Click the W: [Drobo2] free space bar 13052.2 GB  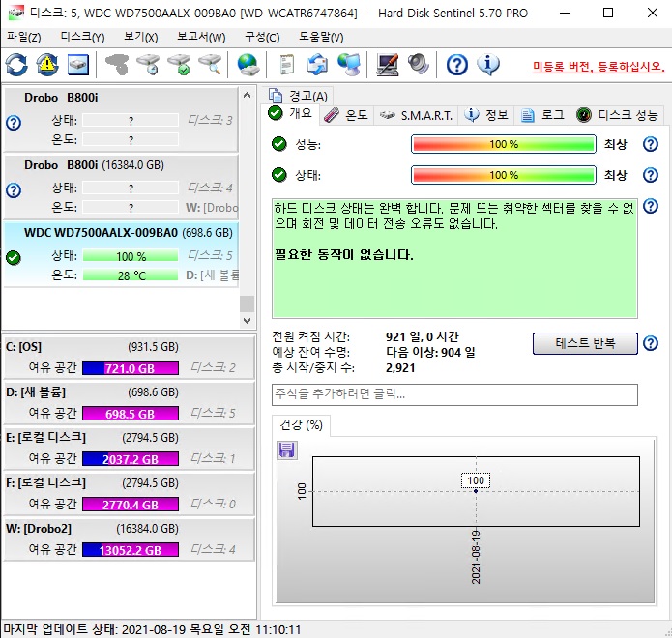click(131, 550)
